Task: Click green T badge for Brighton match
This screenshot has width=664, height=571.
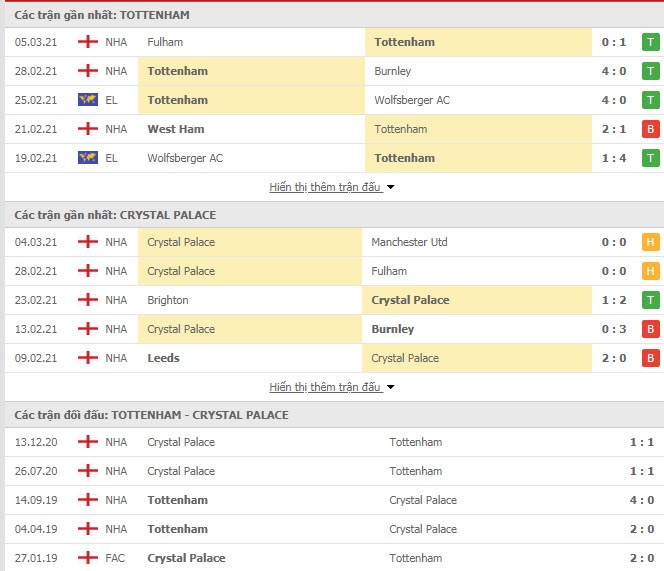Action: 650,300
